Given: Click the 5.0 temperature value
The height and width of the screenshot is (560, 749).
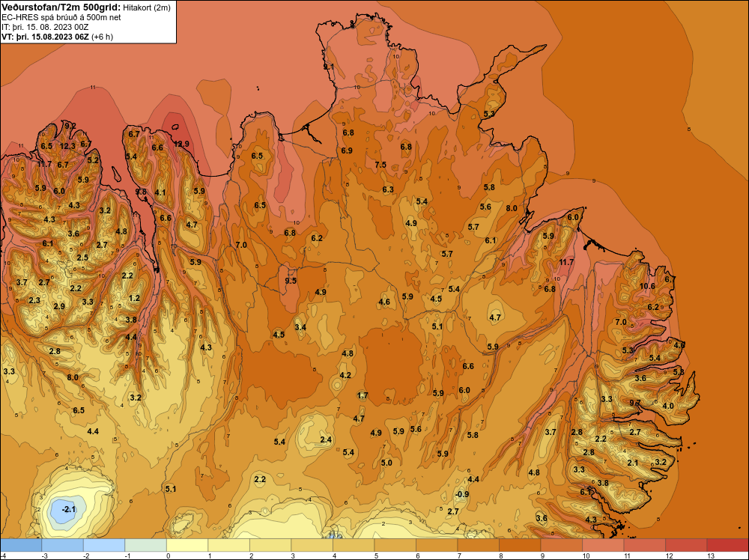Looking at the screenshot, I should point(386,463).
